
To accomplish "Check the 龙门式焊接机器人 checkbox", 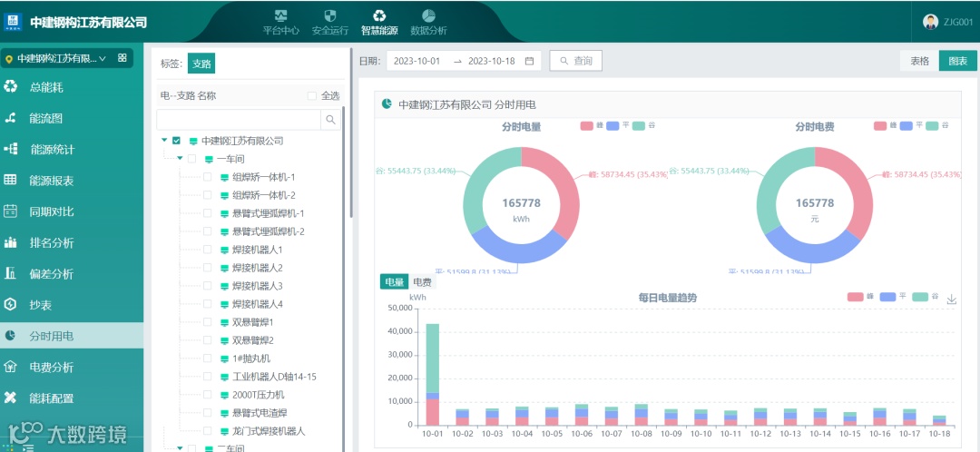I will click(x=208, y=431).
